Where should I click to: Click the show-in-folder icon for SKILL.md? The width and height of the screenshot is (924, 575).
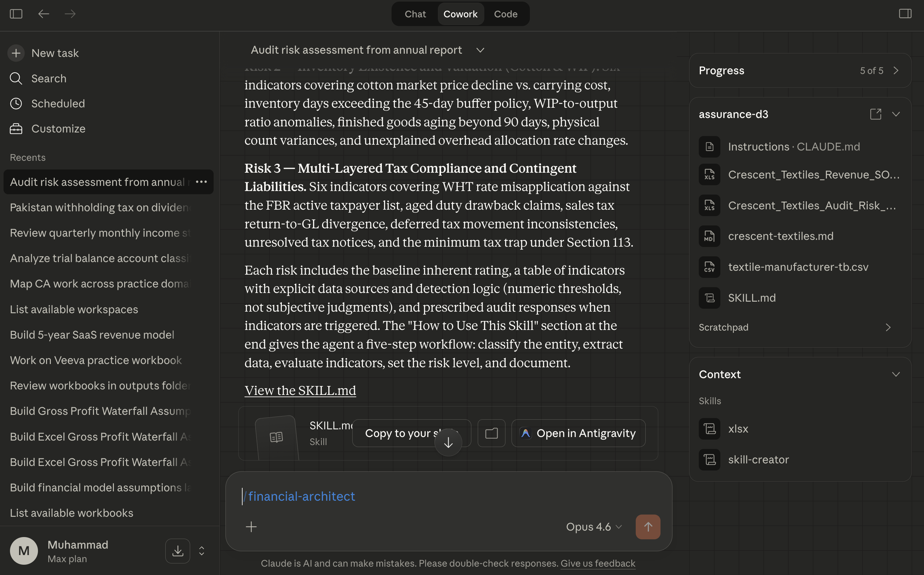[x=491, y=433]
